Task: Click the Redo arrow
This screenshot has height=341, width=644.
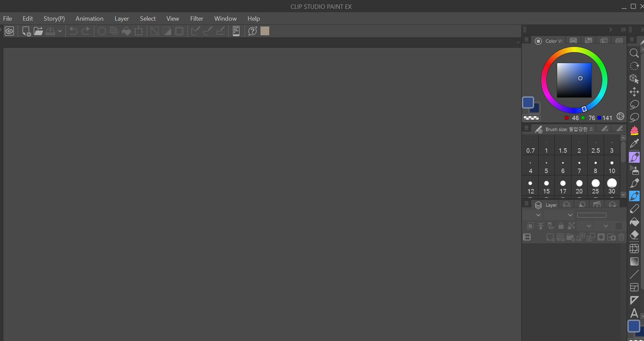Action: [85, 31]
